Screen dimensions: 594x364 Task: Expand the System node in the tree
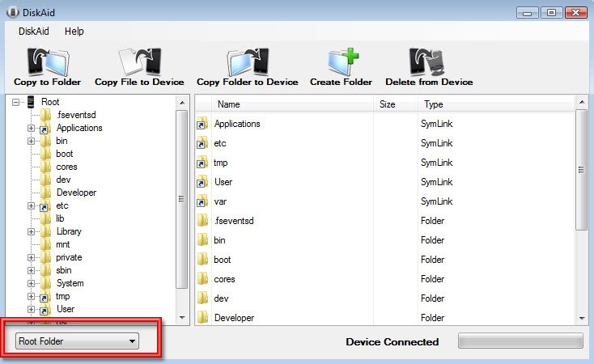(x=31, y=283)
